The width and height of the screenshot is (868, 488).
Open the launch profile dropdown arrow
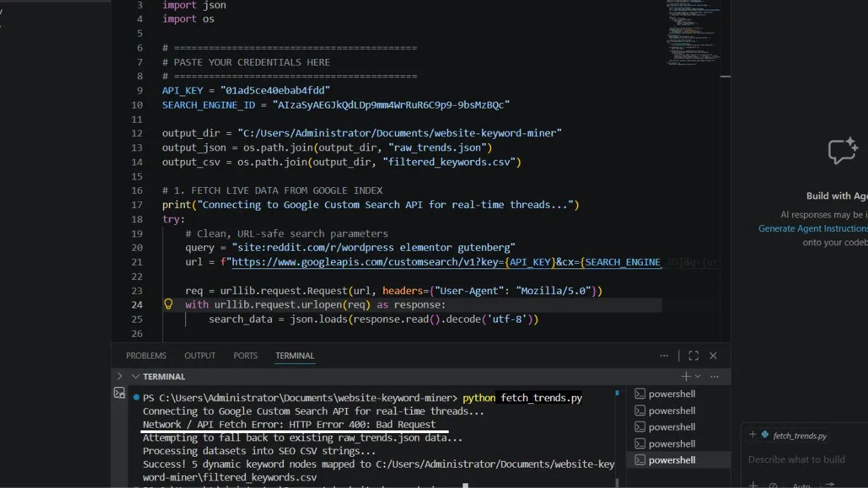pyautogui.click(x=698, y=376)
